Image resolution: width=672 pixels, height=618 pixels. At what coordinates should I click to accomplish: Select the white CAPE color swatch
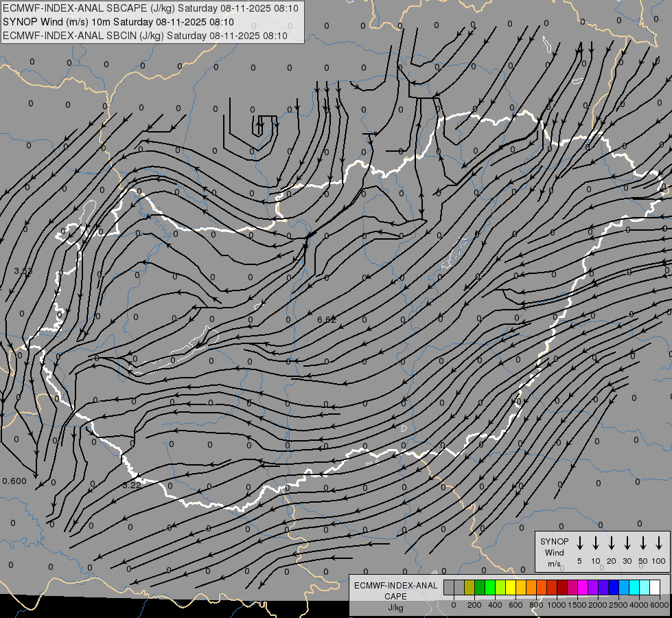pos(656,587)
